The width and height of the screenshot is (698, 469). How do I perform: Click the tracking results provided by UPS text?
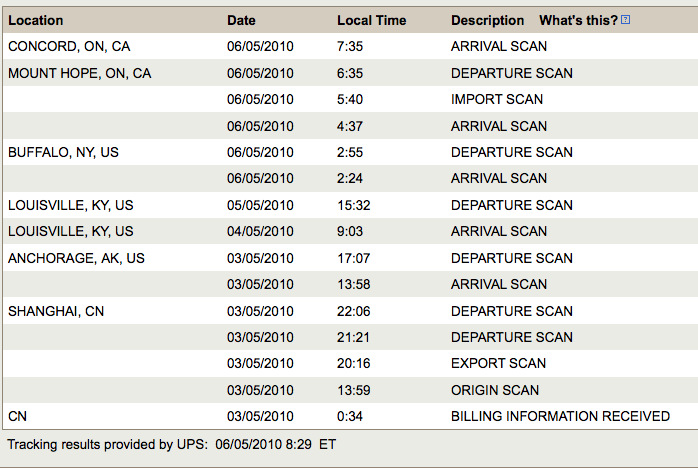tap(171, 445)
